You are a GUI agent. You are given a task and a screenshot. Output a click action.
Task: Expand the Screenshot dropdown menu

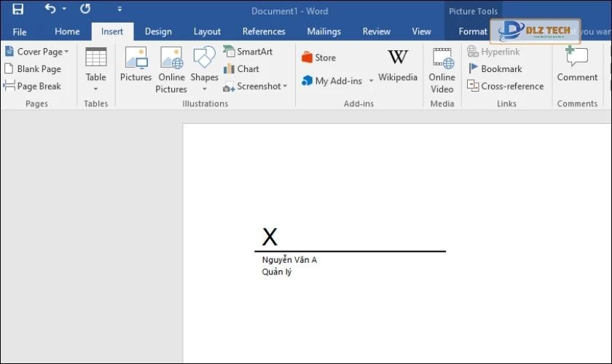(285, 86)
